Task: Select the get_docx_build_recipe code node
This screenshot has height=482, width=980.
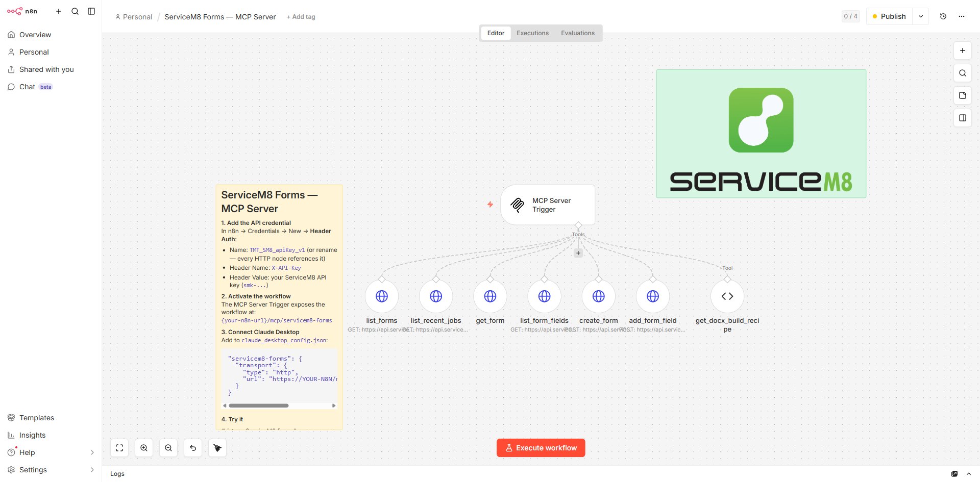Action: coord(727,296)
